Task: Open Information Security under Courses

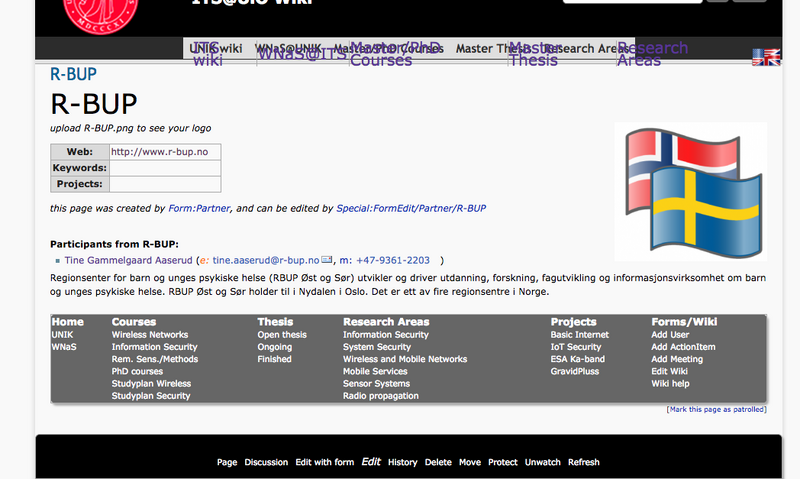Action: click(155, 347)
